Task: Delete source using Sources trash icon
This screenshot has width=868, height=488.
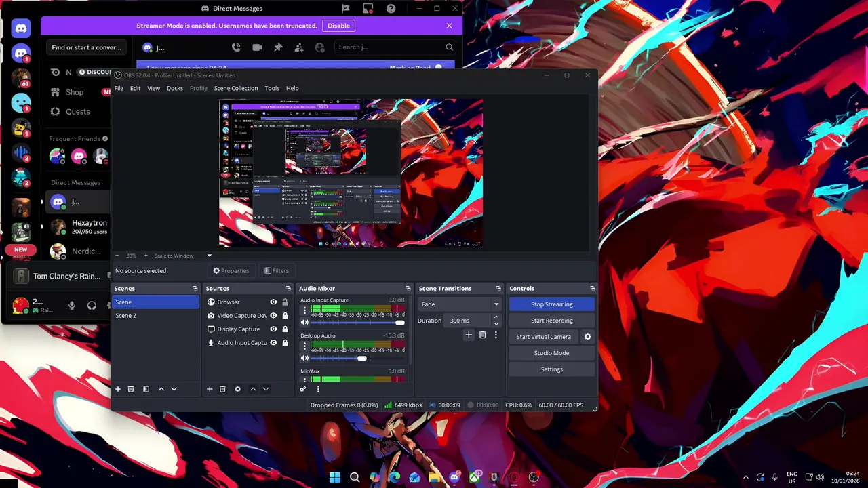Action: [x=222, y=389]
